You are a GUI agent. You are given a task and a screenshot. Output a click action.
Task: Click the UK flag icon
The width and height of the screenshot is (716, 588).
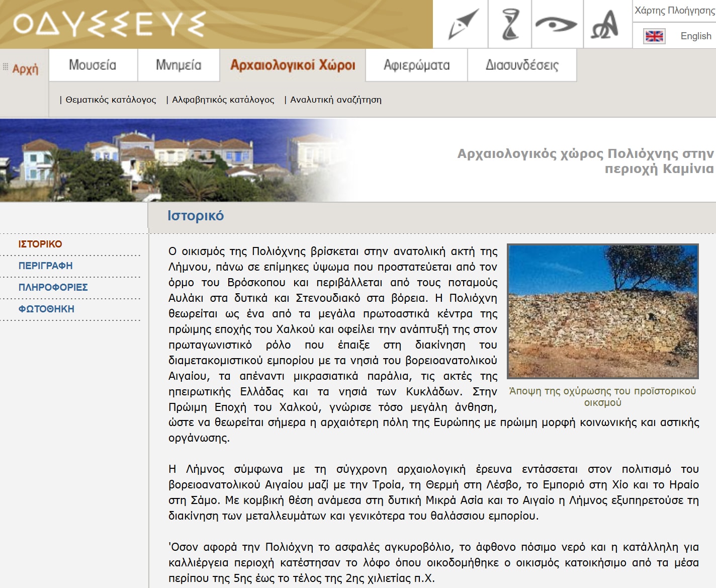coord(654,36)
